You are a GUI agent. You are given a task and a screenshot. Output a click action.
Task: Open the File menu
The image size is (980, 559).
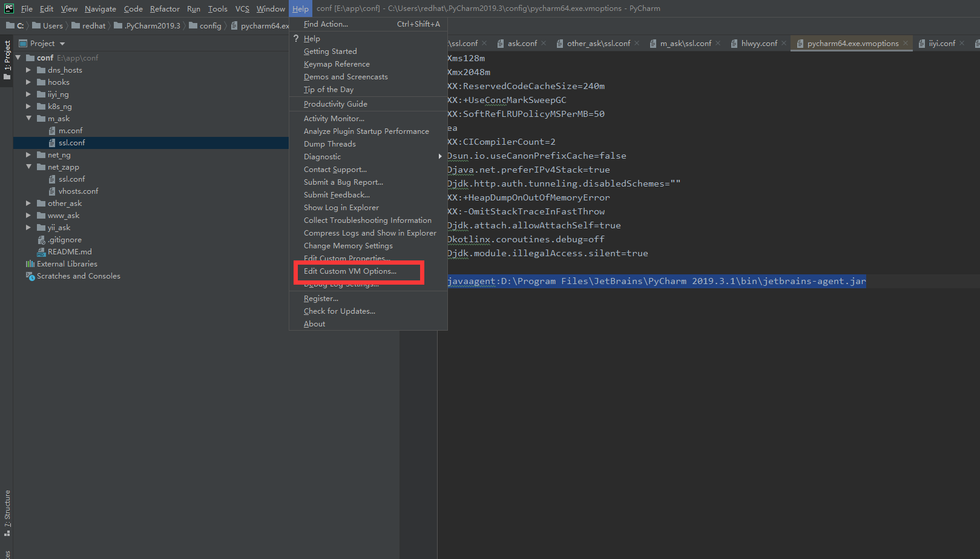pyautogui.click(x=27, y=8)
